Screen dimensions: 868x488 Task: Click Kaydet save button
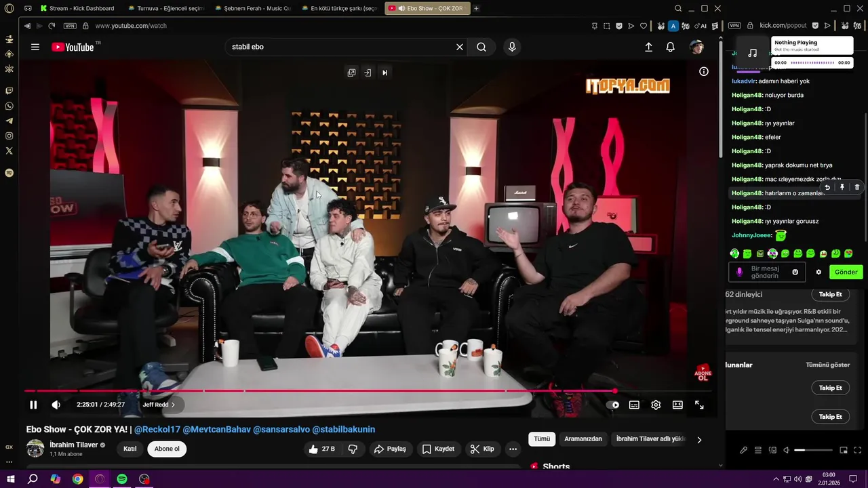pyautogui.click(x=439, y=449)
